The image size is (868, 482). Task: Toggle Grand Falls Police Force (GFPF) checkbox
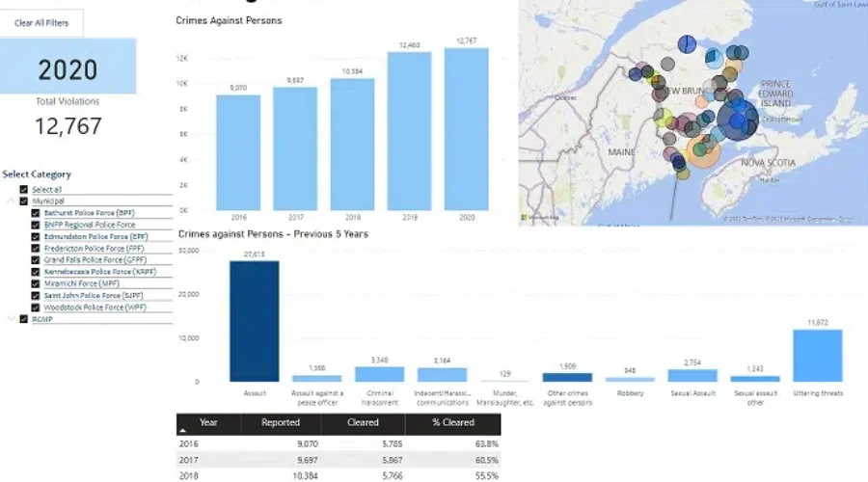(36, 260)
